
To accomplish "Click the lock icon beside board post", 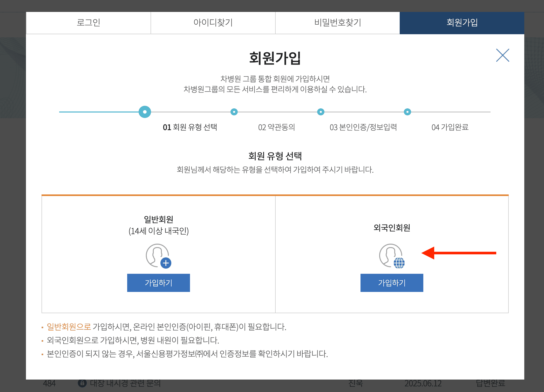I will [x=82, y=383].
